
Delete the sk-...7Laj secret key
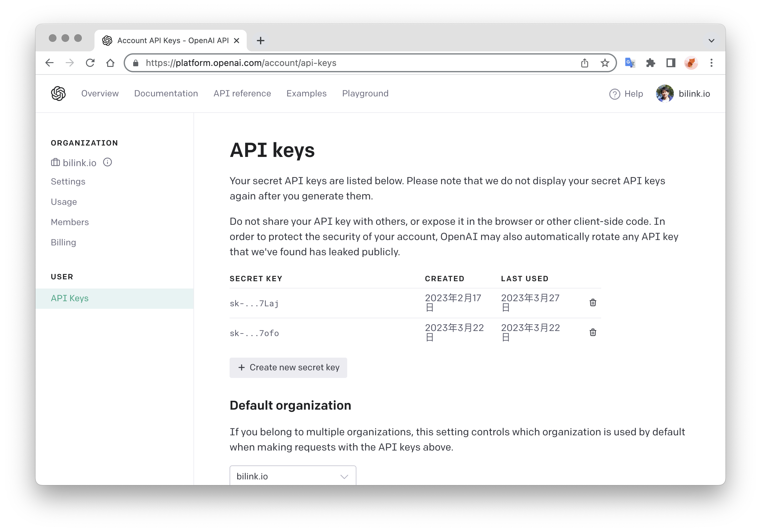tap(593, 302)
